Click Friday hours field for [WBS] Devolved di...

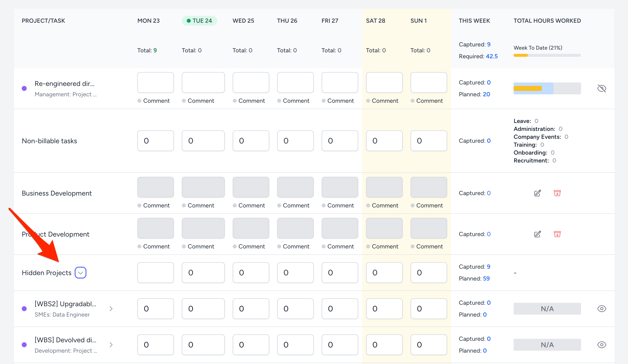(x=340, y=344)
